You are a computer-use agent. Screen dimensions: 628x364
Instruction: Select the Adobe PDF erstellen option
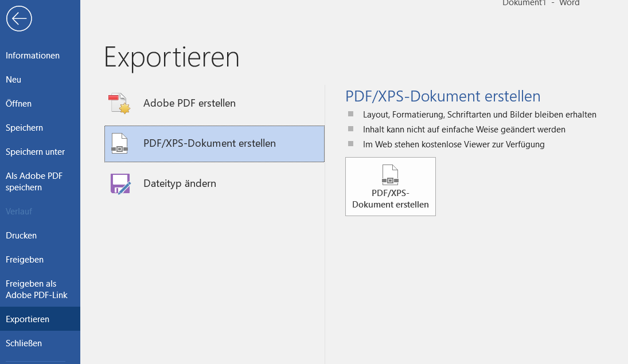point(214,103)
